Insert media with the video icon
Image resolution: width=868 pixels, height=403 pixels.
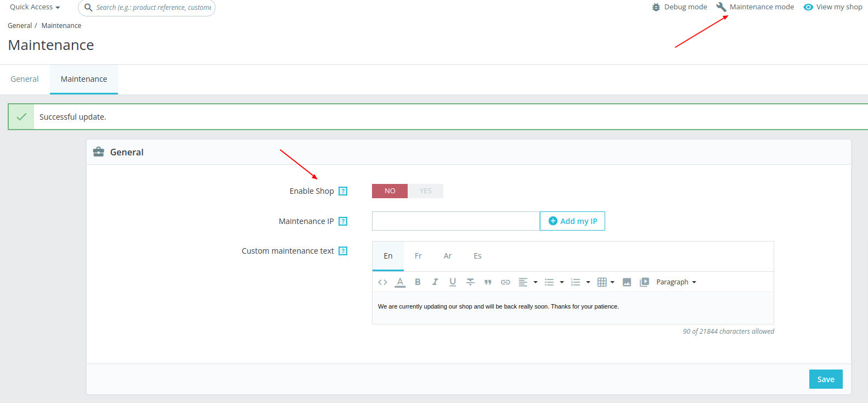tap(644, 282)
